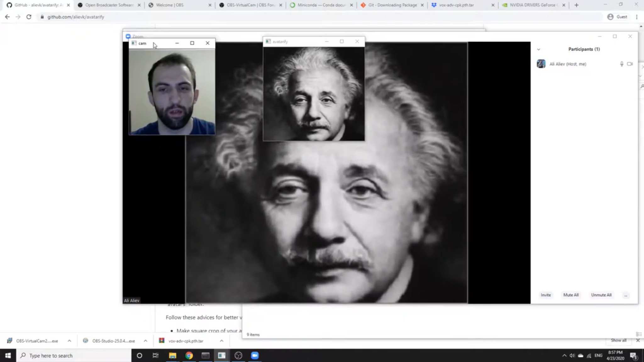Click Show all downloads
Viewport: 644px width, 362px height.
[x=619, y=340]
